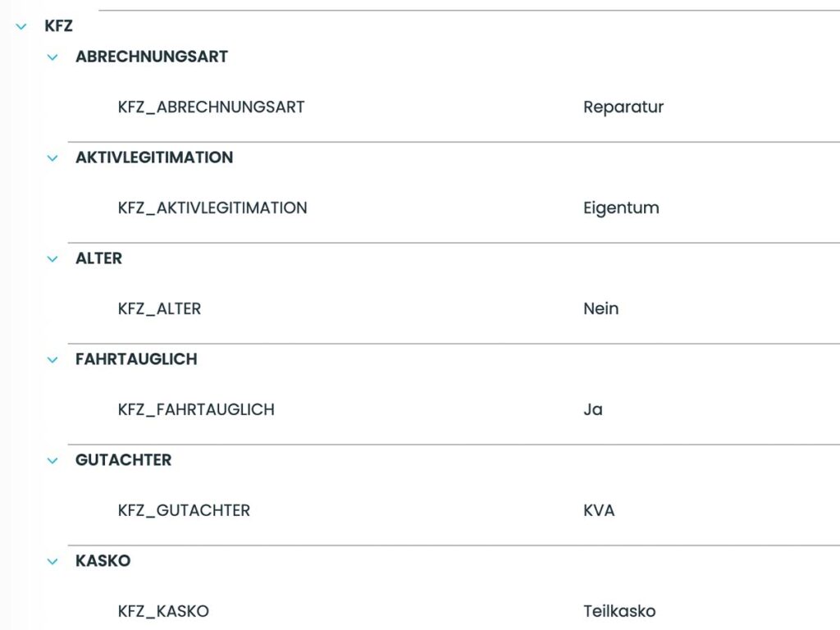The width and height of the screenshot is (840, 630).
Task: Click the Eigentum value text
Action: [x=620, y=208]
